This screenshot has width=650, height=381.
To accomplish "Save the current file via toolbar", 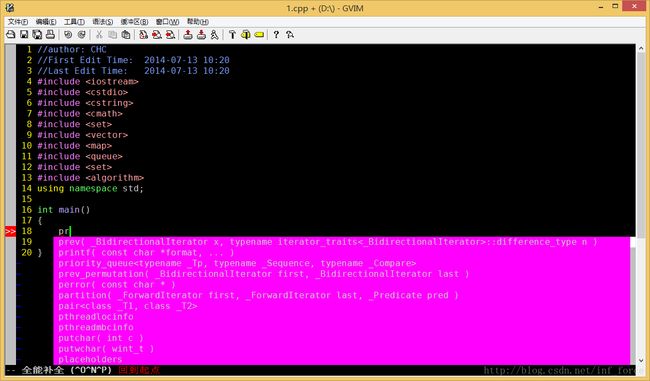I will (x=24, y=34).
